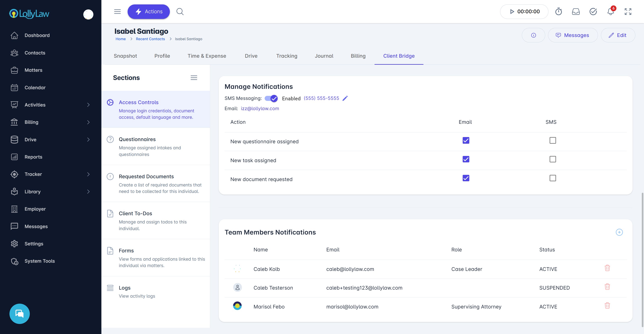Start the 00:00:00 timer play button

512,12
